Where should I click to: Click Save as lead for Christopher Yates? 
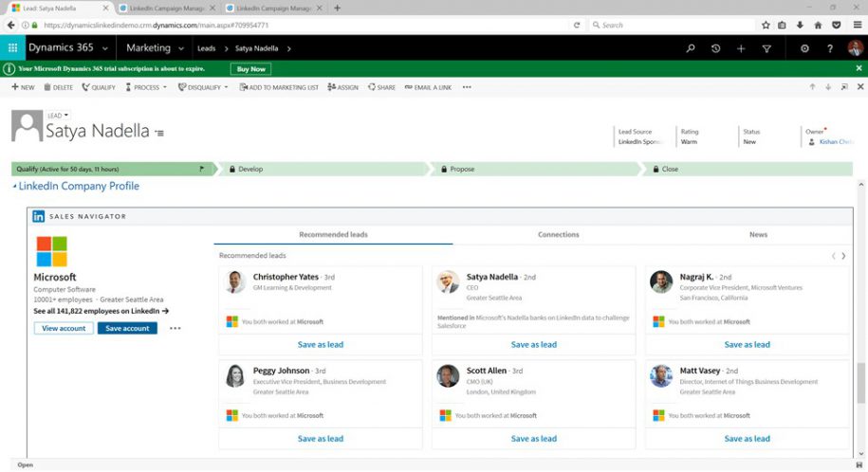320,345
